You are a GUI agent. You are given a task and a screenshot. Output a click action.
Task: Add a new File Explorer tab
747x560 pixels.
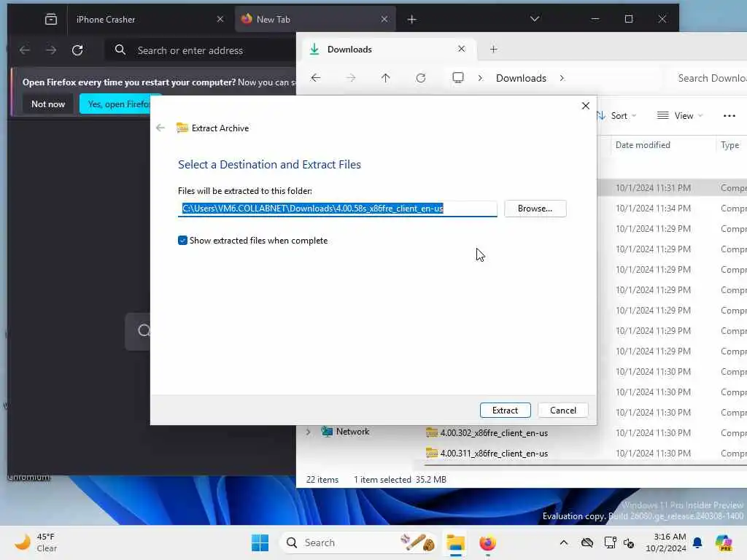pos(494,49)
